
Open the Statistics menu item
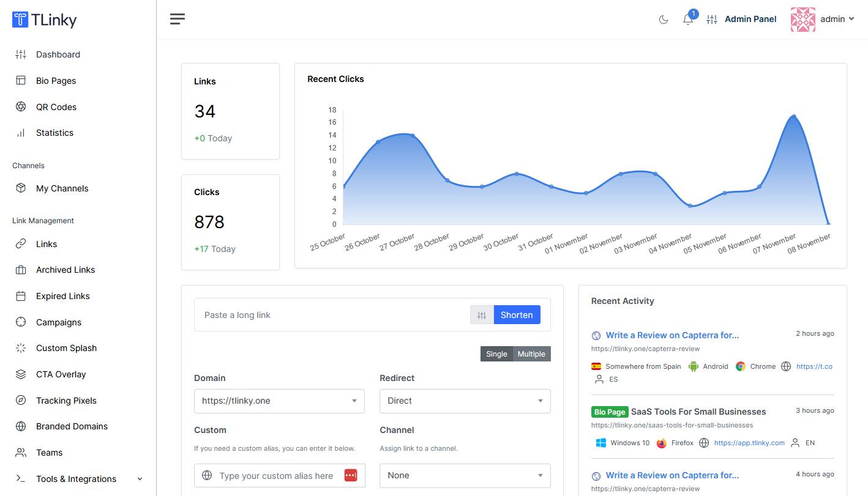pos(54,133)
